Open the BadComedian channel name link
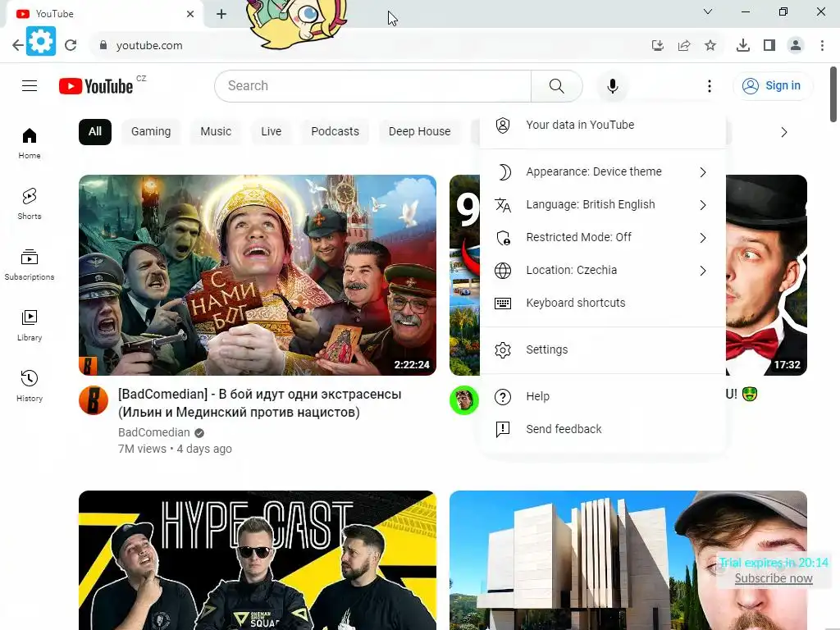 click(x=153, y=432)
